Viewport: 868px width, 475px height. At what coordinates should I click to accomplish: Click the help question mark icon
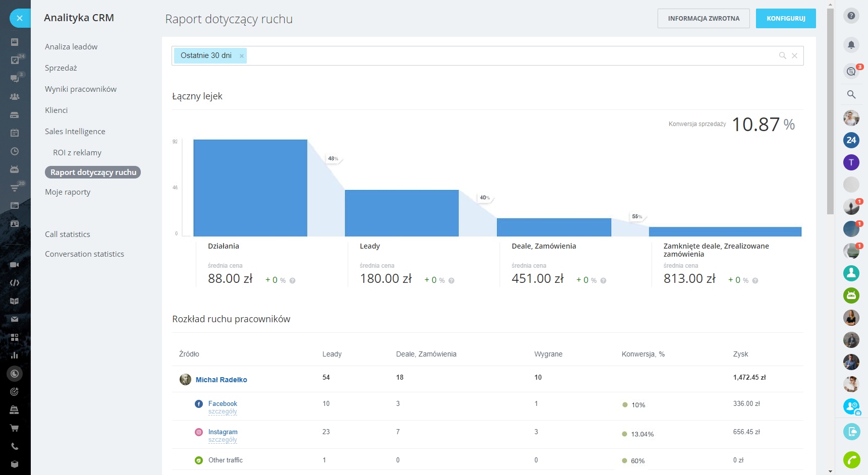tap(851, 16)
